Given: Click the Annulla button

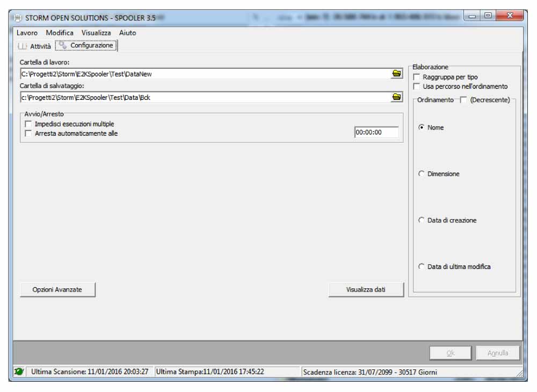Looking at the screenshot, I should point(498,353).
